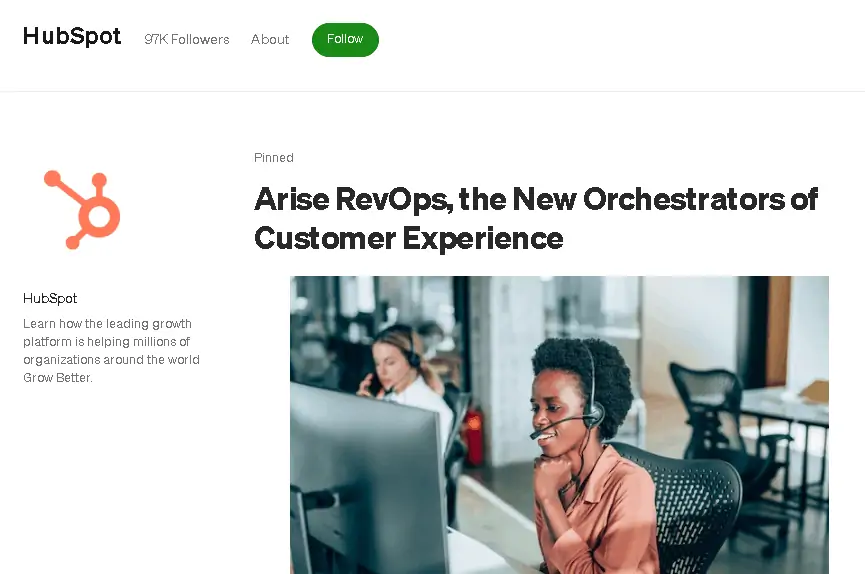865x574 pixels.
Task: Click the orange HubSpot sprocket logo
Action: coord(82,210)
